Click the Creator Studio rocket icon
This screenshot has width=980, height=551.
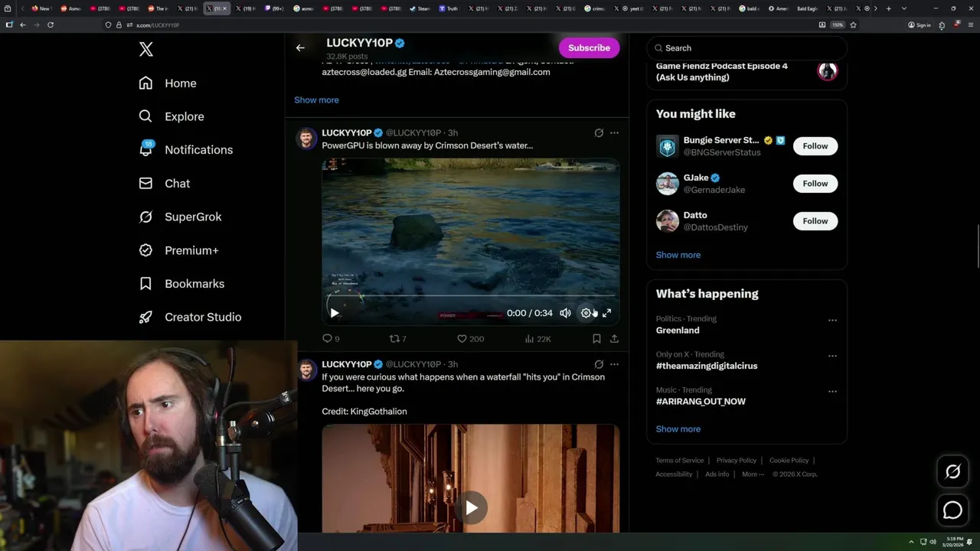145,317
